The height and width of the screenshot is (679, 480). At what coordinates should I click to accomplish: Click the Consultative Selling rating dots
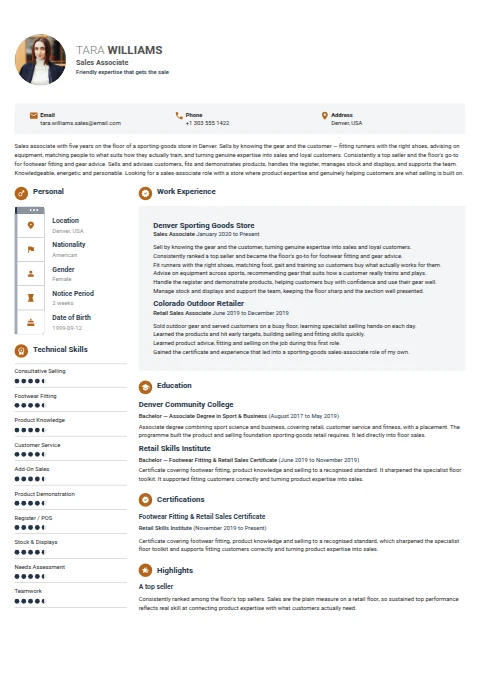click(x=30, y=381)
